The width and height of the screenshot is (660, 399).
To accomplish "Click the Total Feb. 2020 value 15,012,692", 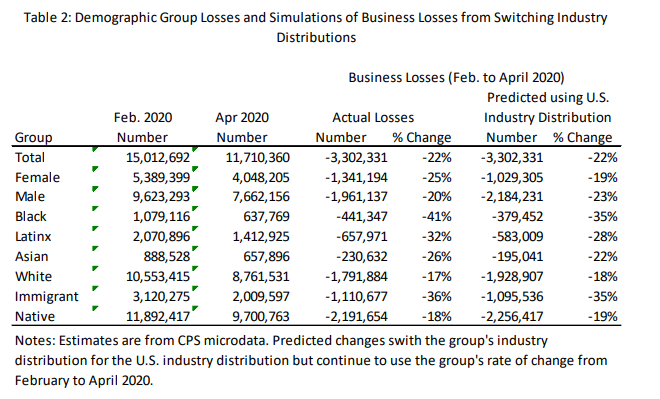I will [x=158, y=157].
